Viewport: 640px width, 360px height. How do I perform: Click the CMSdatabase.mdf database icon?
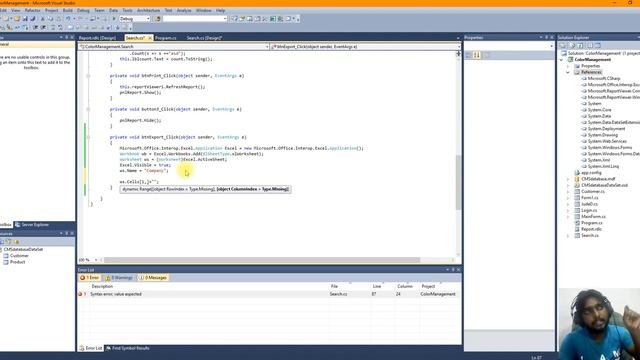tap(577, 179)
